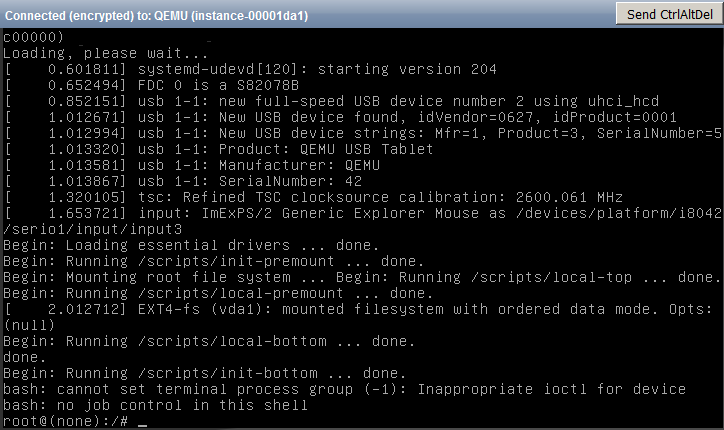Image resolution: width=724 pixels, height=430 pixels.
Task: Click the ImExPS/2 Generic Explorer Mouse line
Action: [x=362, y=221]
